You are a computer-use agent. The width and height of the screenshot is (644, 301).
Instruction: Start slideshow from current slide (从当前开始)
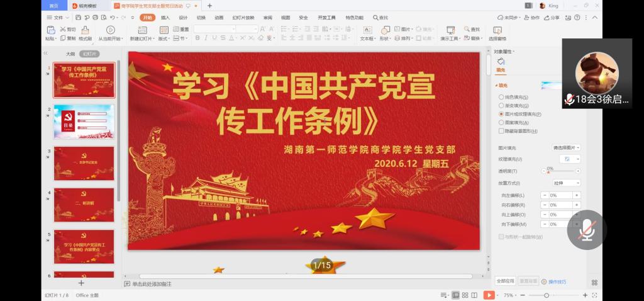[111, 31]
